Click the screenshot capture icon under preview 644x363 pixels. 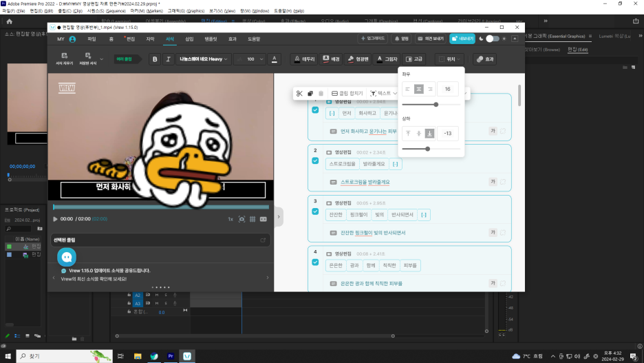point(242,219)
